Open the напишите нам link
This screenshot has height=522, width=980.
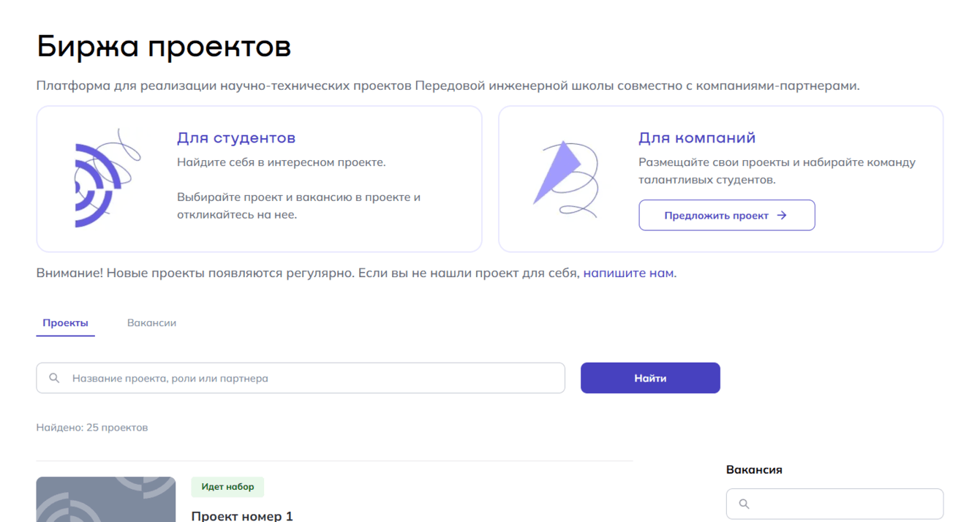628,273
